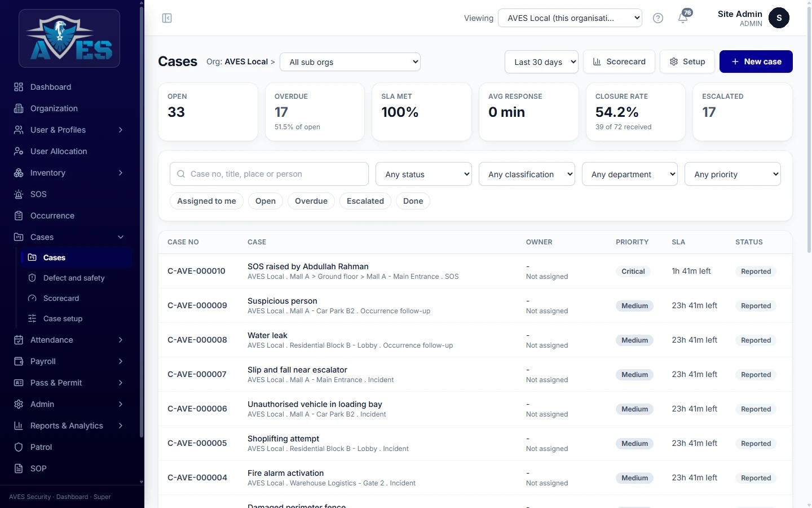Open the Any classification dropdown

click(x=527, y=174)
